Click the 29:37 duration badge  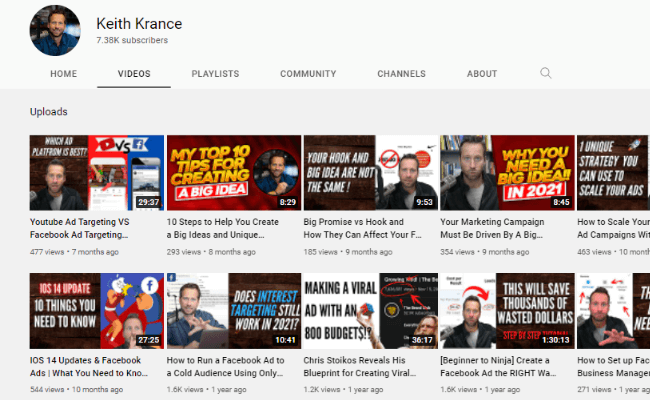click(148, 202)
